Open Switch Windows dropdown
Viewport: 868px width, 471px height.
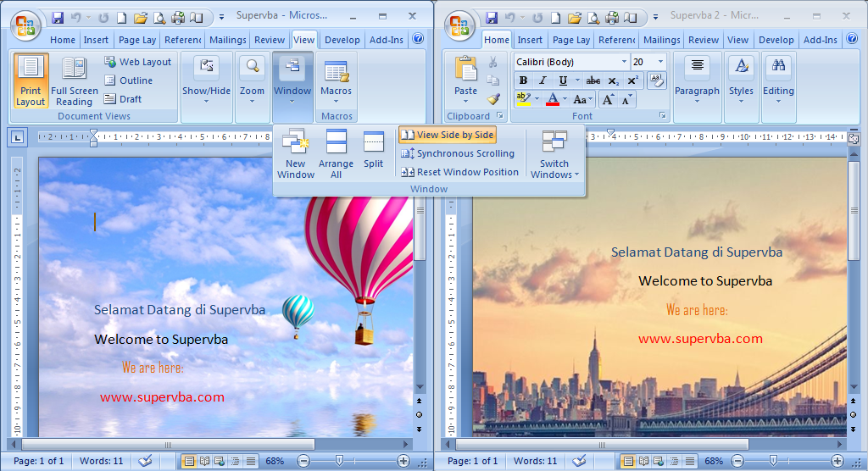click(554, 154)
